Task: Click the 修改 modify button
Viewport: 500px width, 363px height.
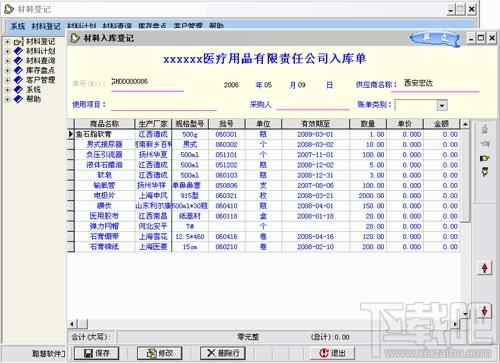Action: (x=160, y=353)
